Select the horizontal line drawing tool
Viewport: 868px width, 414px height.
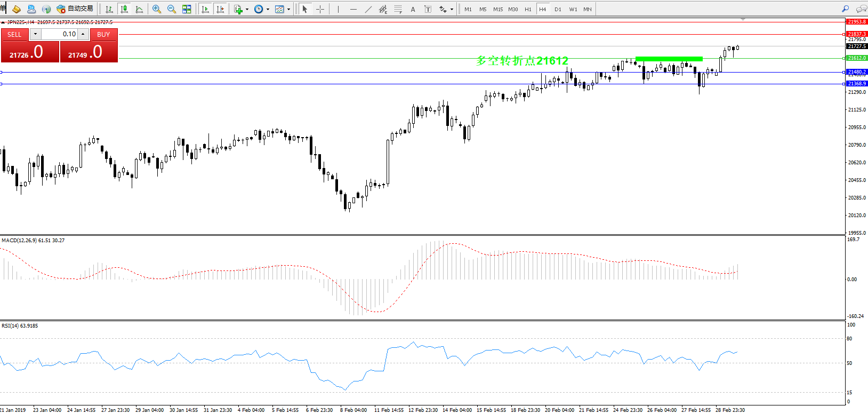coord(353,9)
